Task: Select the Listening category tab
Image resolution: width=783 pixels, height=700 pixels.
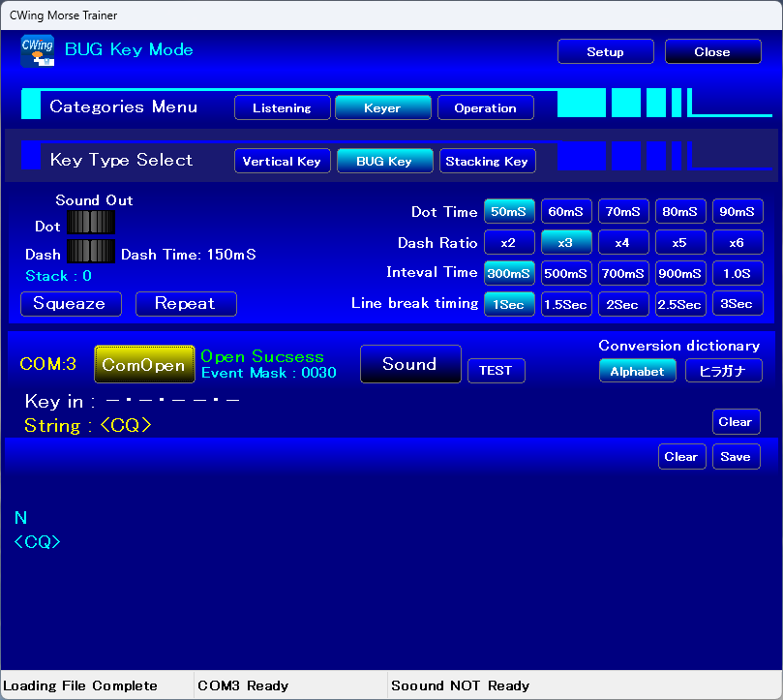Action: tap(282, 108)
